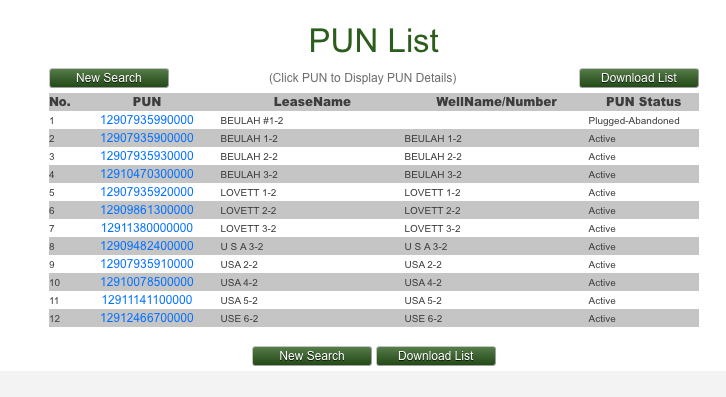Select well name USE 6-2

coord(423,320)
